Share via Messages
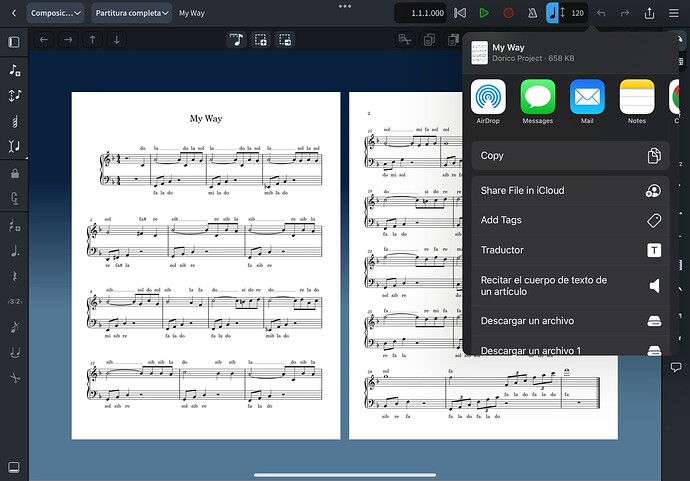This screenshot has height=481, width=690. point(538,102)
